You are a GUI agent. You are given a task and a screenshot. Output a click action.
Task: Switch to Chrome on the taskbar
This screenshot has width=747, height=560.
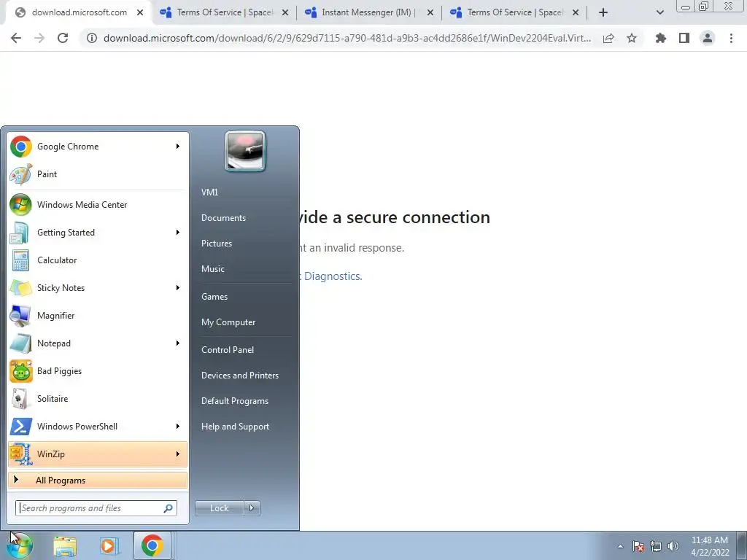click(152, 545)
